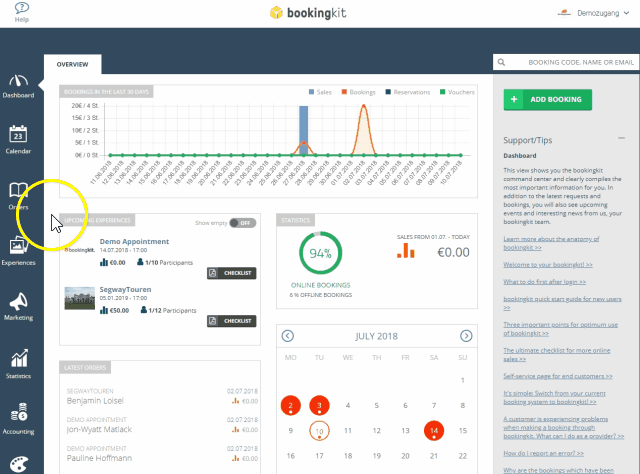The width and height of the screenshot is (640, 474).
Task: Toggle Bookings series in chart legend
Action: click(358, 92)
